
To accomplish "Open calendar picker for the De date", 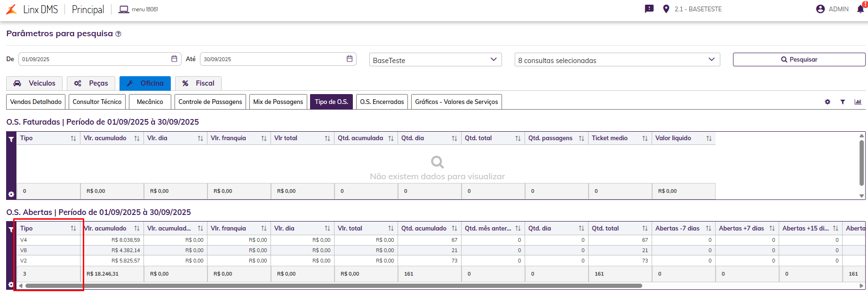I will tap(174, 59).
